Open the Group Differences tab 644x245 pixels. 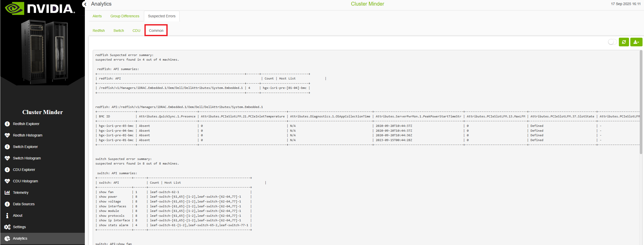[x=125, y=16]
